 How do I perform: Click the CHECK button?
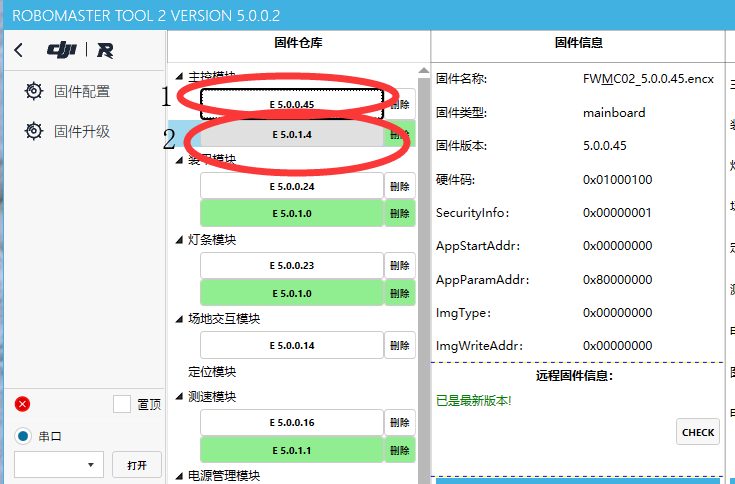click(698, 432)
